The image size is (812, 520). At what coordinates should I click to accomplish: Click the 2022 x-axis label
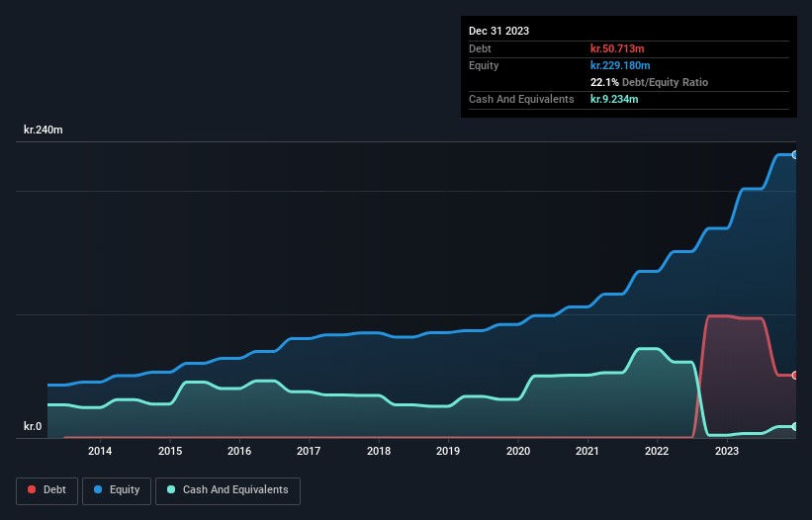pos(657,451)
